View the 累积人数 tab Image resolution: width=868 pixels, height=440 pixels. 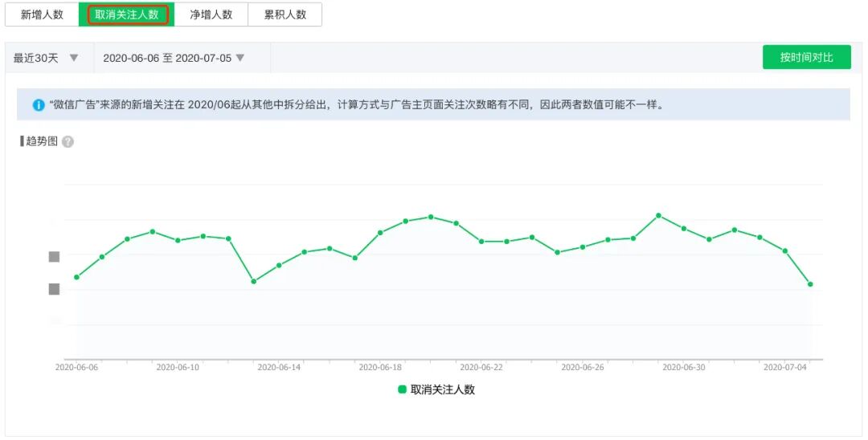pyautogui.click(x=285, y=14)
